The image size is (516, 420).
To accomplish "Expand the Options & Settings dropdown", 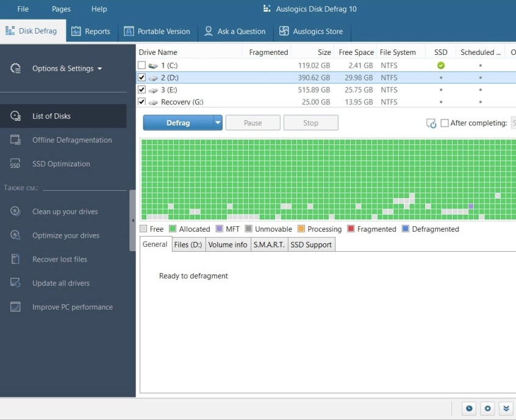I will click(67, 69).
